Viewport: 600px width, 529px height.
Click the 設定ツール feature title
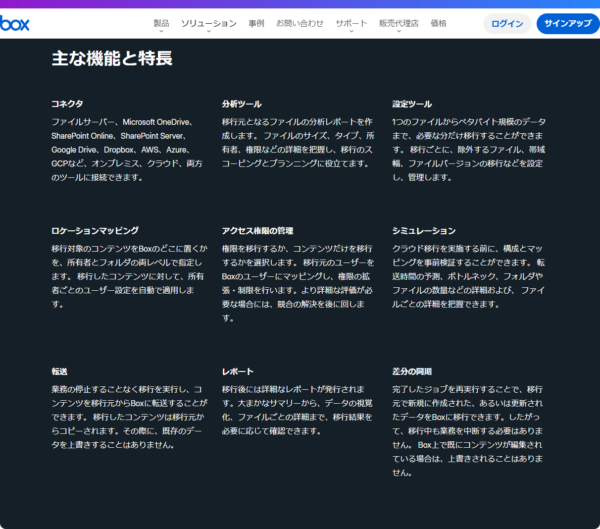click(412, 104)
